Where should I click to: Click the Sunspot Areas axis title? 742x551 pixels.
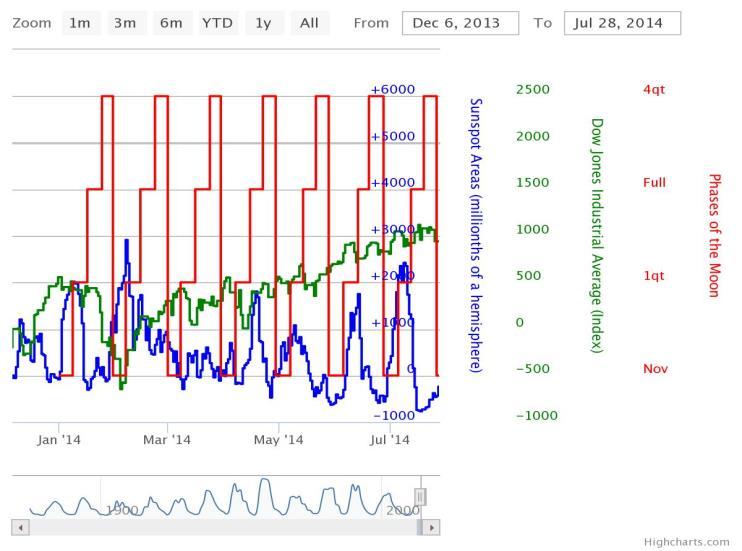pyautogui.click(x=476, y=236)
